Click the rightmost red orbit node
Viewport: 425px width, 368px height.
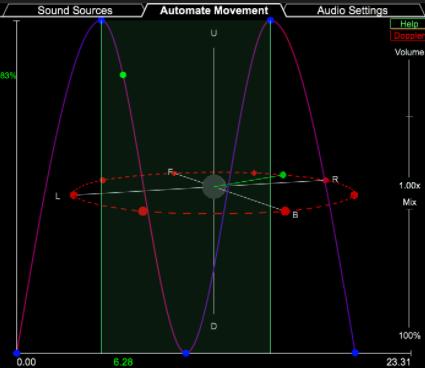pyautogui.click(x=354, y=195)
